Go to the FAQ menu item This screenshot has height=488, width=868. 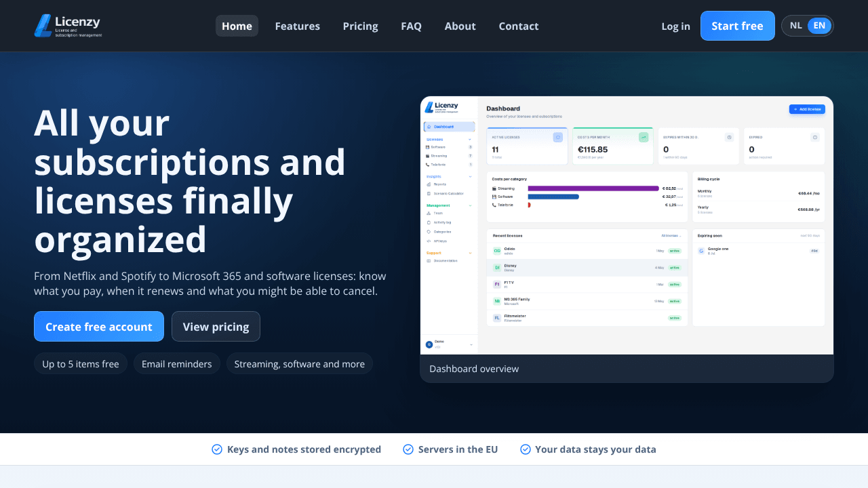pyautogui.click(x=411, y=26)
